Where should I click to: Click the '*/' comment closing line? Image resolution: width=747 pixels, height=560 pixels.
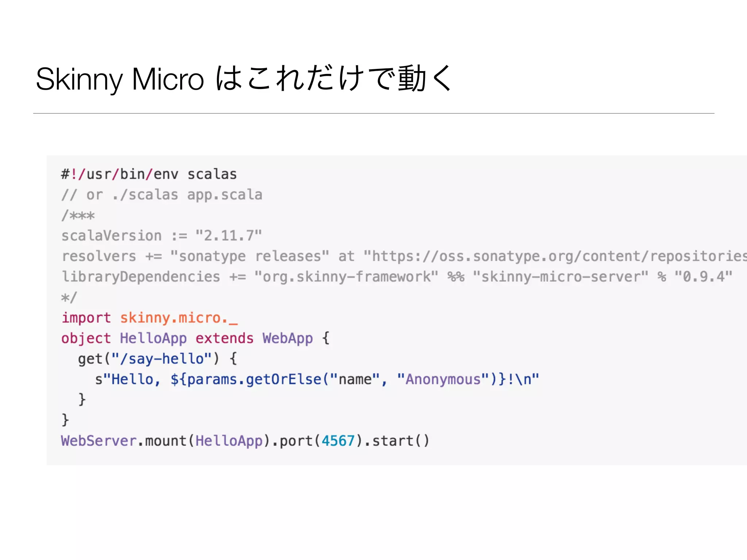(x=69, y=297)
